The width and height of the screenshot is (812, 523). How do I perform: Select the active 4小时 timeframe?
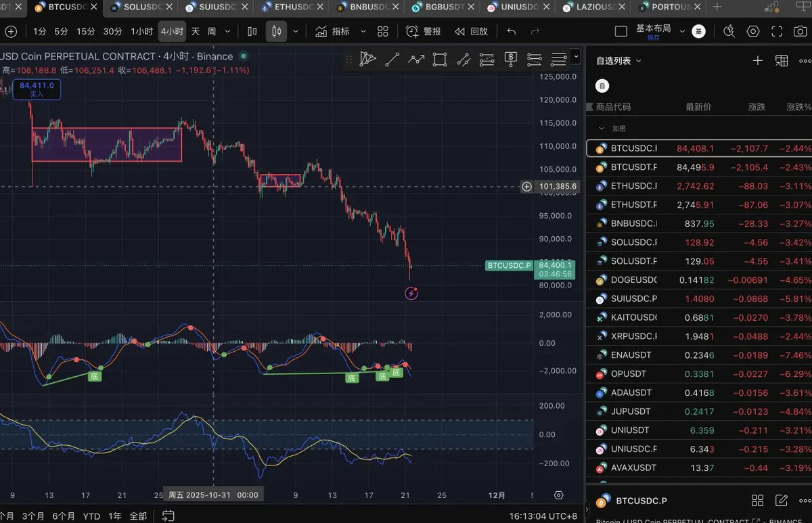coord(172,31)
